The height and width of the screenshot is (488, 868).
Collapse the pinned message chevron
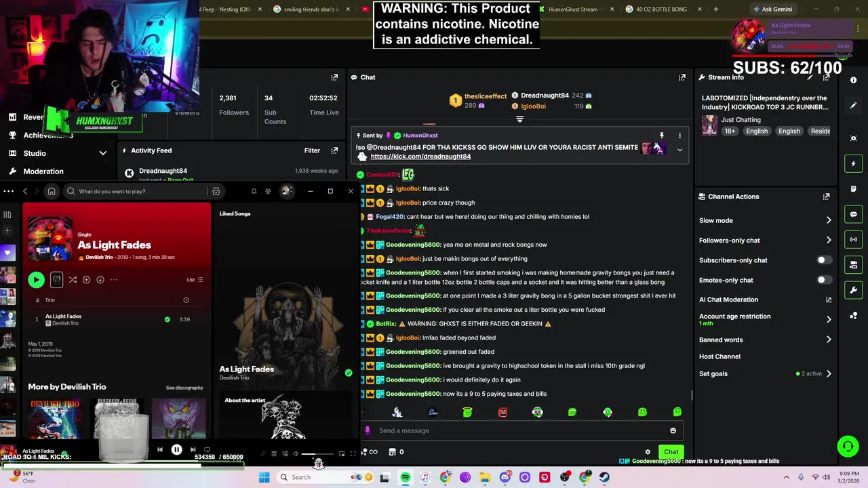(679, 150)
